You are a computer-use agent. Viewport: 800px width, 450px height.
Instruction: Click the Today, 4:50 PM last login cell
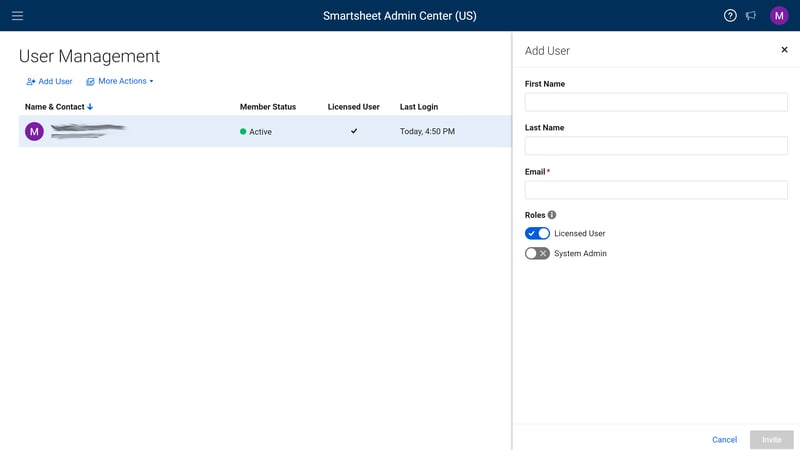tap(427, 132)
